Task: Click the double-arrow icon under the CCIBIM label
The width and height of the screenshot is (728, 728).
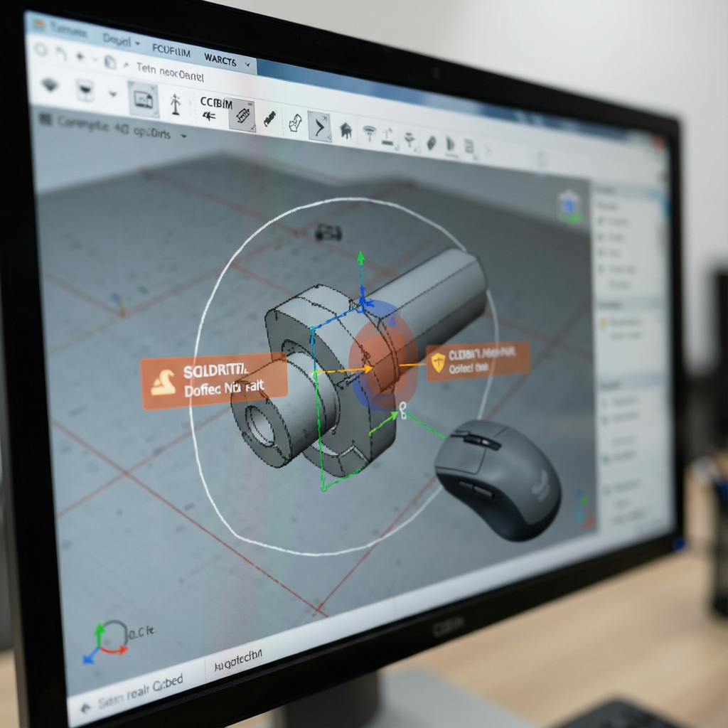Action: pyautogui.click(x=208, y=116)
